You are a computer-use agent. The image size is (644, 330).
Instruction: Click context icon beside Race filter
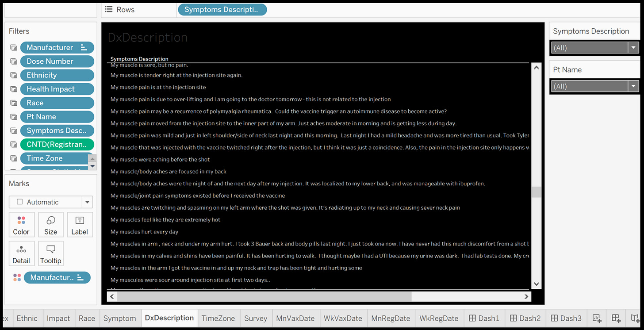coord(14,103)
